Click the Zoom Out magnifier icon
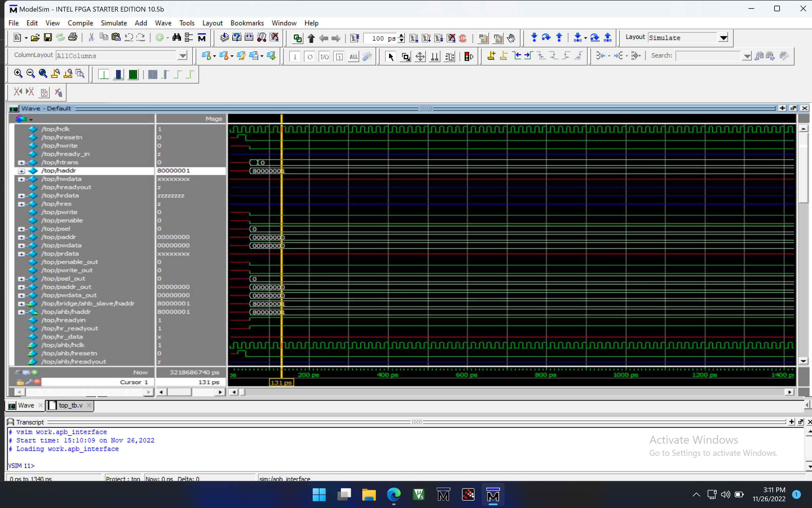The height and width of the screenshot is (508, 812). tap(30, 74)
